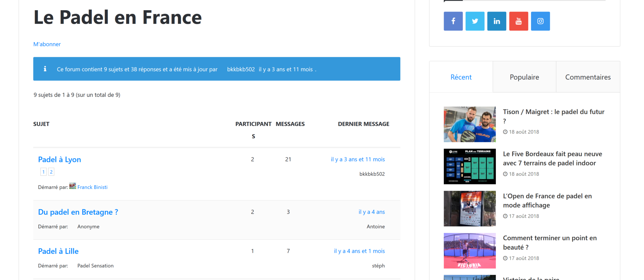The image size is (644, 280).
Task: Open the Facebook social icon
Action: [453, 21]
